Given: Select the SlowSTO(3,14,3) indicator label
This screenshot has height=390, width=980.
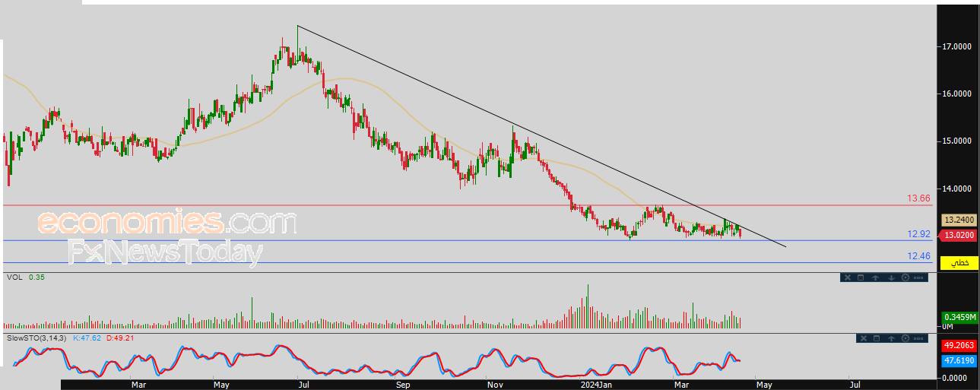Looking at the screenshot, I should pos(36,338).
